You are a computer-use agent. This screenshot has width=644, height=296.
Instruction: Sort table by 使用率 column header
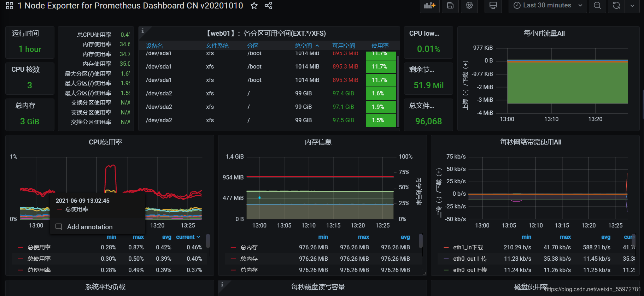pyautogui.click(x=380, y=46)
